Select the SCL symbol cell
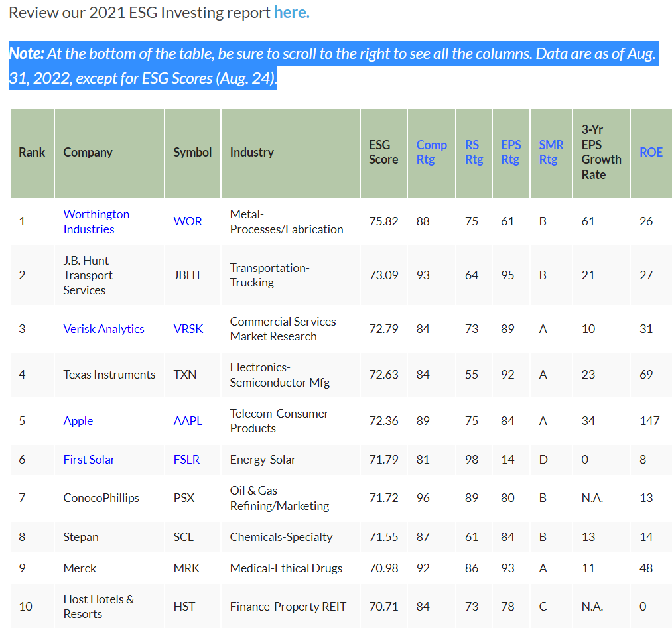Image resolution: width=672 pixels, height=628 pixels. 192,536
